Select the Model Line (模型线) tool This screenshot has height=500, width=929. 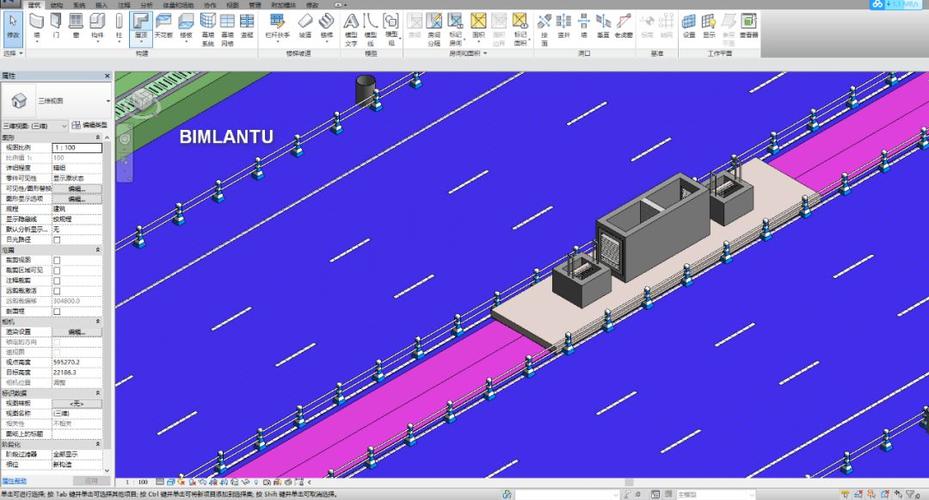(371, 28)
